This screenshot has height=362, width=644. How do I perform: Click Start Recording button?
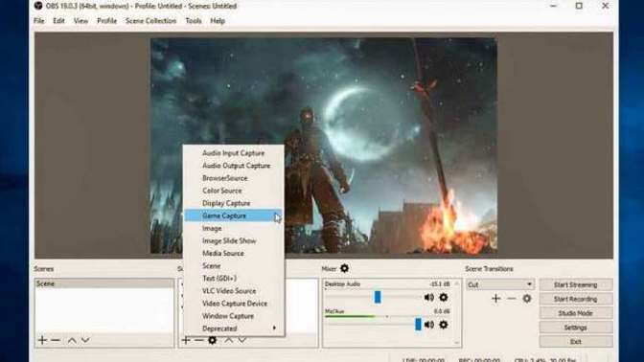(x=576, y=299)
